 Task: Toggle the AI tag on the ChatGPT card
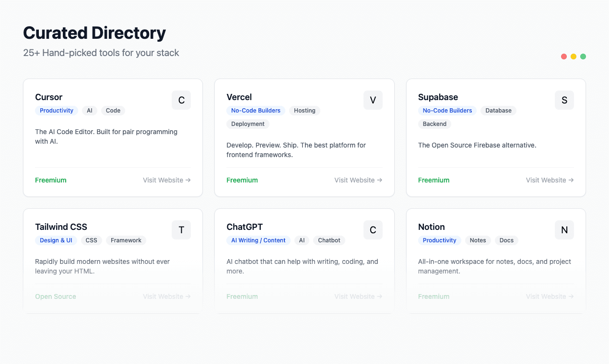click(x=302, y=240)
